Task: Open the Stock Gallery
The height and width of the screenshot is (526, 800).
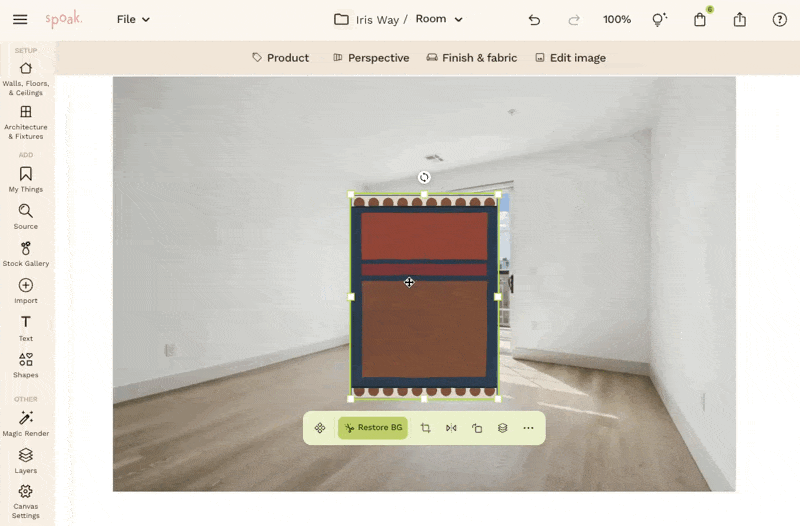Action: coord(26,254)
